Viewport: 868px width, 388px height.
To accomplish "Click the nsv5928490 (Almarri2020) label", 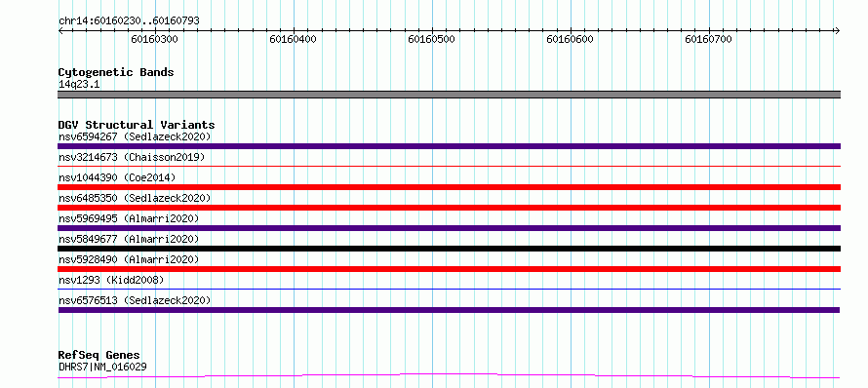I will point(129,259).
